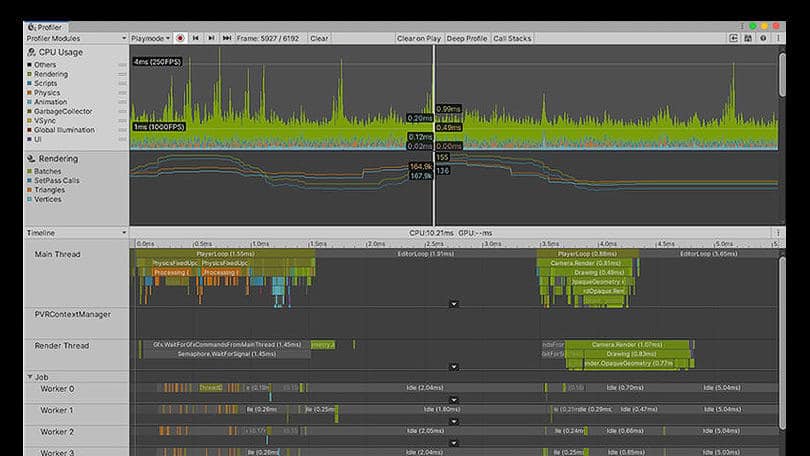The height and width of the screenshot is (456, 810).
Task: Open the profiler help icon
Action: click(763, 38)
